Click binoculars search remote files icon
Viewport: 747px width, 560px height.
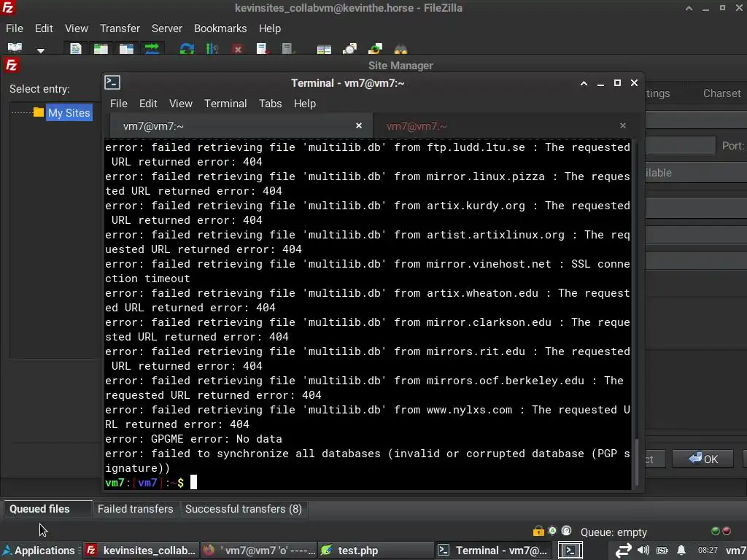coord(400,49)
